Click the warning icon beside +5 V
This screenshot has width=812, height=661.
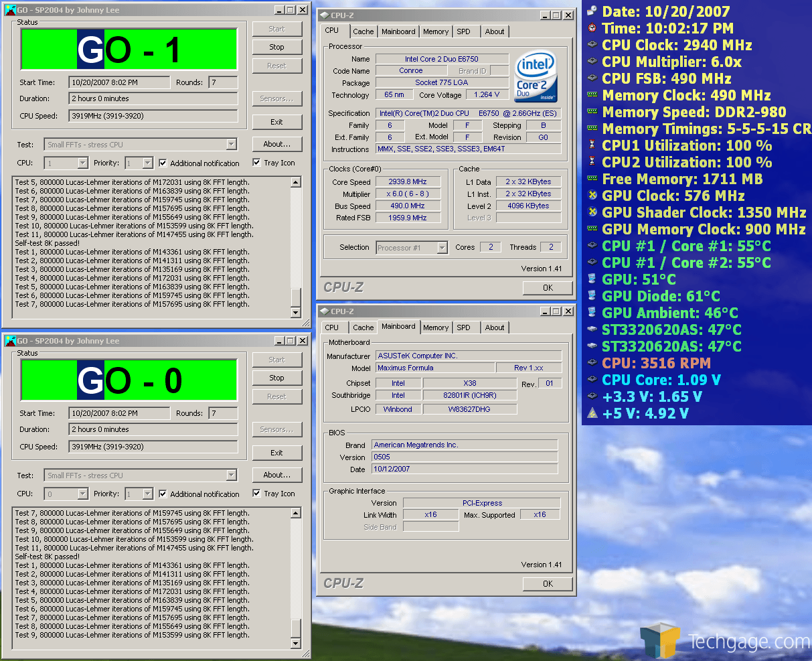point(592,413)
